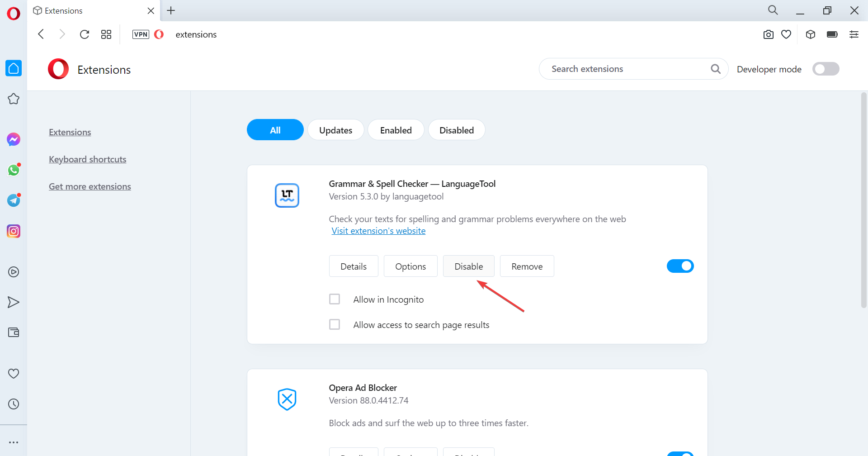Focus the Search extensions field
The width and height of the screenshot is (868, 456).
point(633,69)
